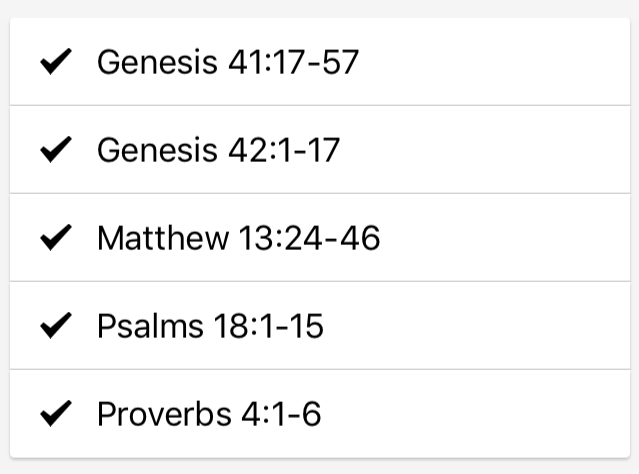
Task: Click empty space right of Genesis 41:17-57
Action: tap(493, 62)
